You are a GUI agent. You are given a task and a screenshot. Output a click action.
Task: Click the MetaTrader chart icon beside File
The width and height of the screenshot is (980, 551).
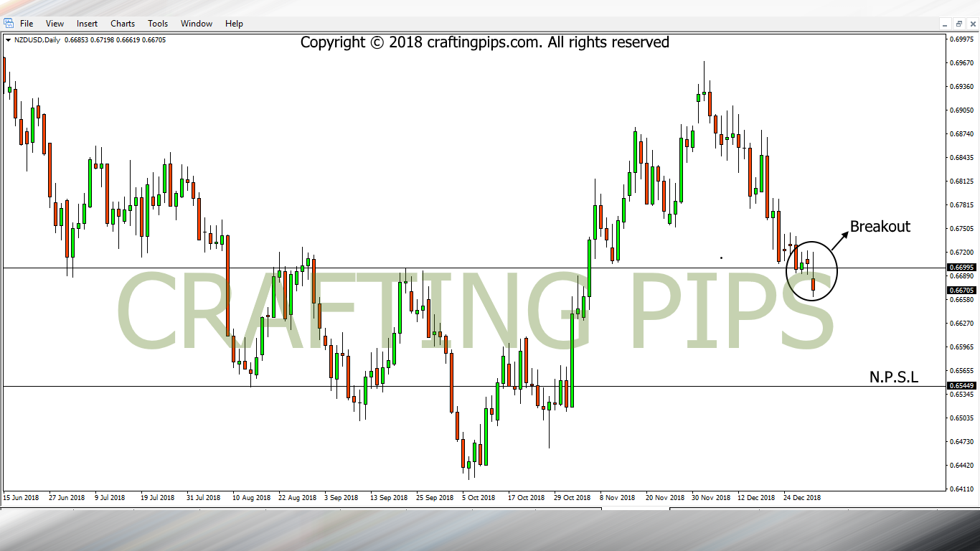coord(8,24)
